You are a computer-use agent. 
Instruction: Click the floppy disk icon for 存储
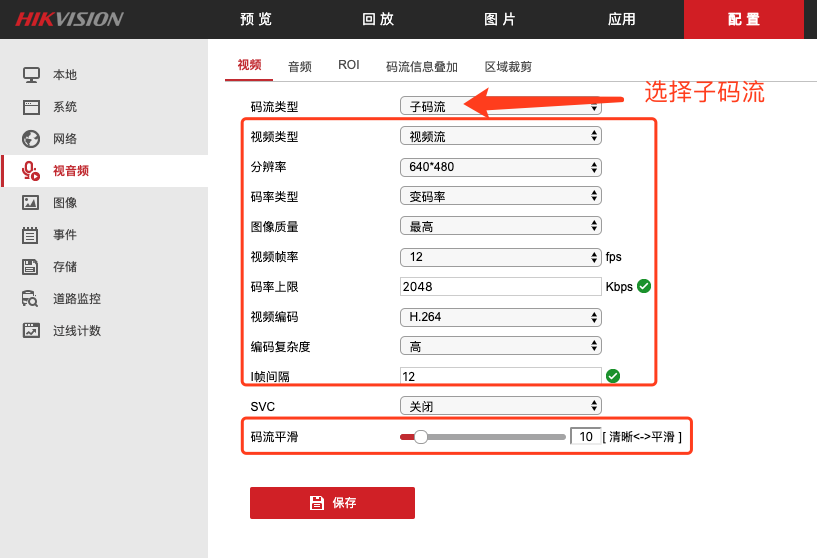point(31,267)
